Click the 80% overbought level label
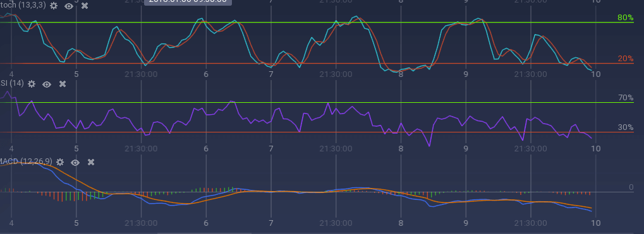The height and width of the screenshot is (234, 644). coord(626,18)
